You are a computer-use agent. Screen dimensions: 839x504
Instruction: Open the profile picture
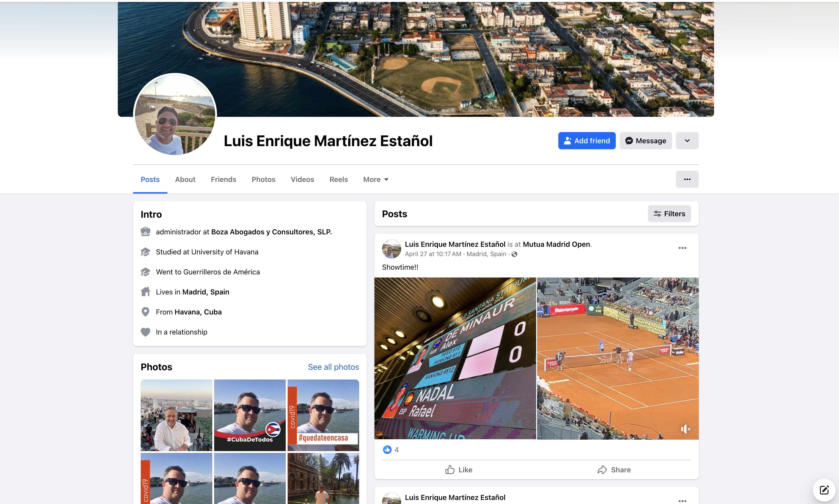click(175, 114)
